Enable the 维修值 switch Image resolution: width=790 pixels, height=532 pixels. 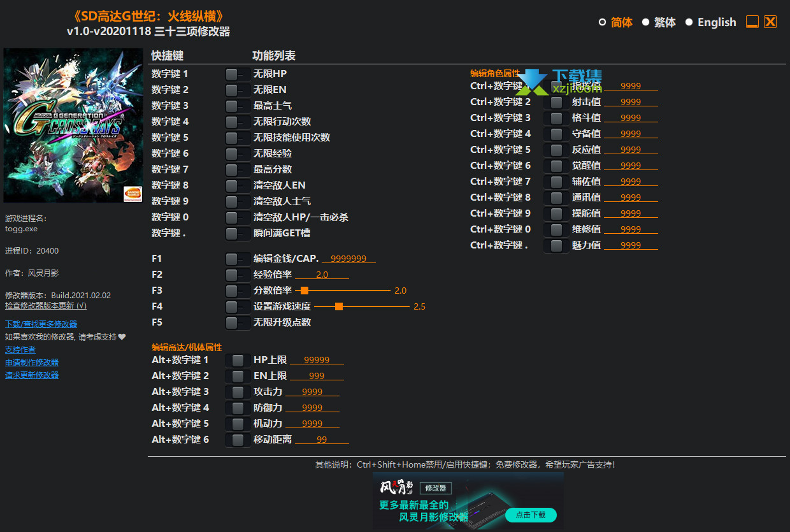point(556,229)
